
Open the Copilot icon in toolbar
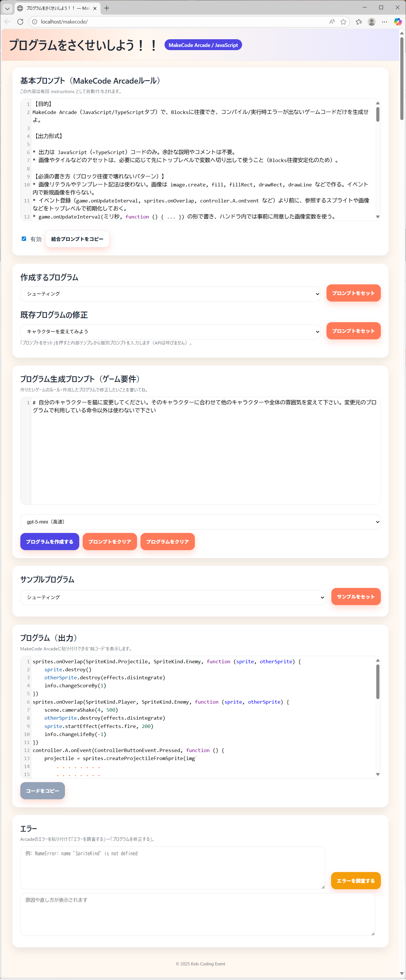(397, 22)
